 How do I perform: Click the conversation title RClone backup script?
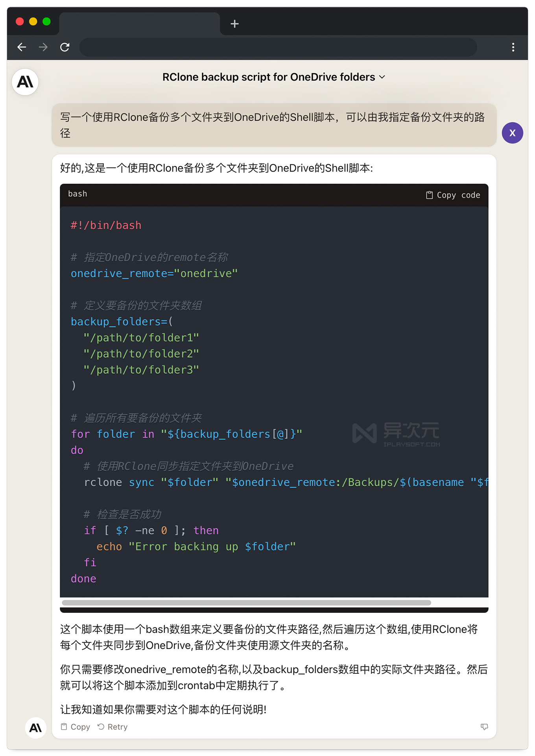[x=269, y=77]
